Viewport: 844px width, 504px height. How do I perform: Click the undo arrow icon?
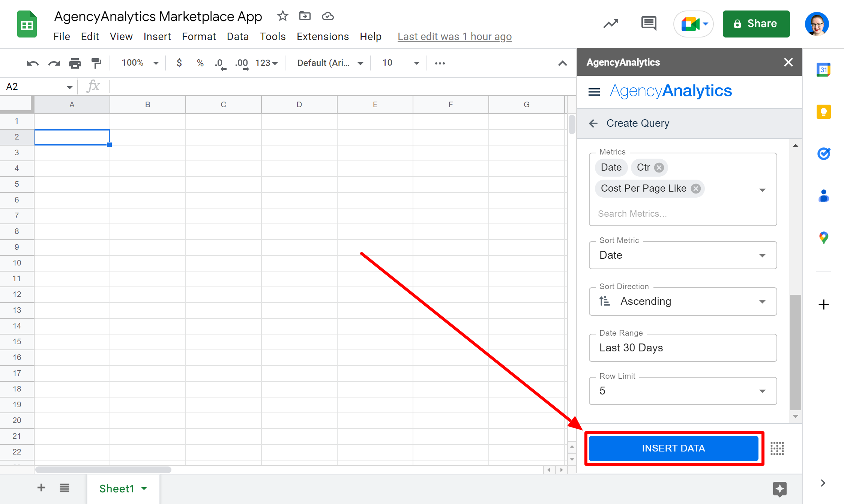[33, 63]
